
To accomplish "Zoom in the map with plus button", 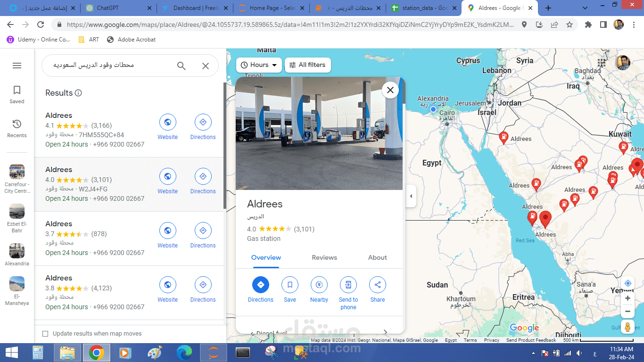I will 628,298.
